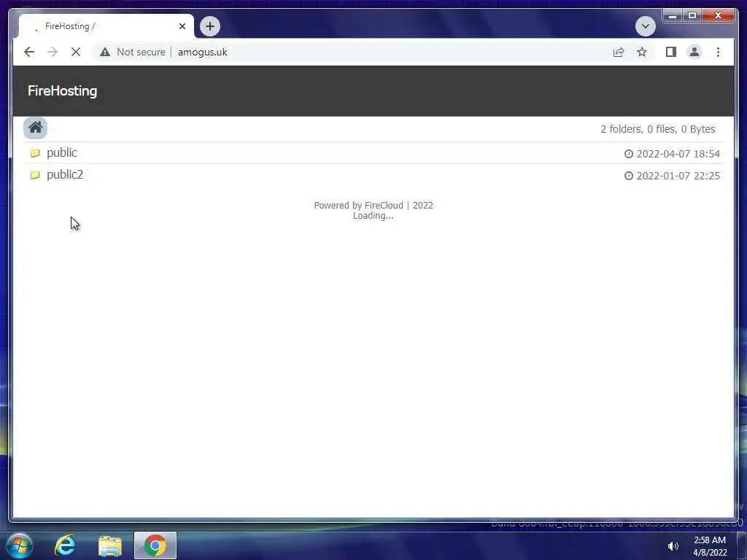Click the public folder icon
The width and height of the screenshot is (747, 560).
[35, 153]
